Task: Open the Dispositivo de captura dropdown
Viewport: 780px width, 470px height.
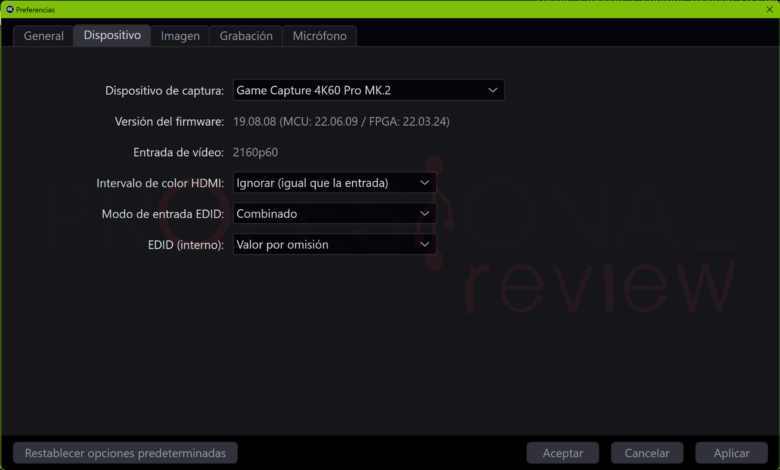Action: point(369,90)
